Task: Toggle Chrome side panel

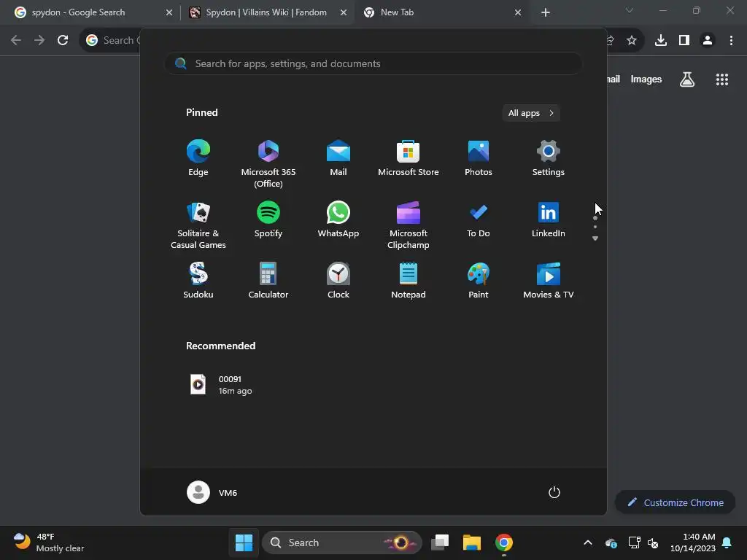Action: (684, 41)
